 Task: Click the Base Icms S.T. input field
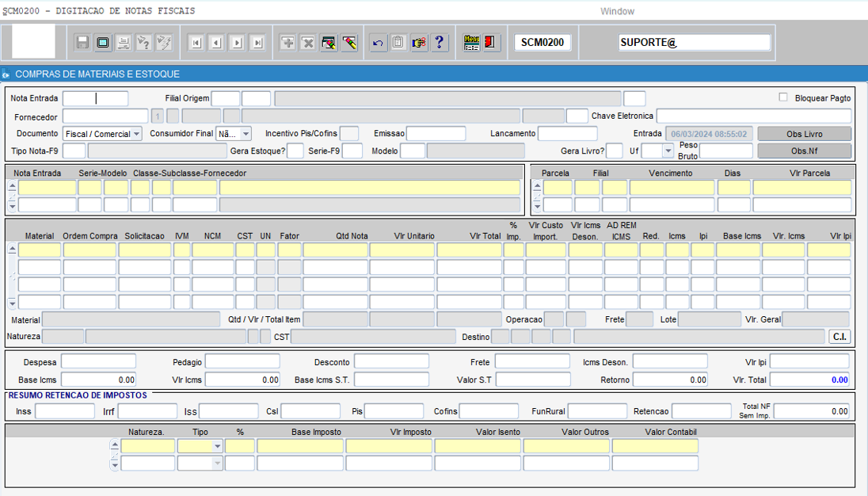[391, 380]
